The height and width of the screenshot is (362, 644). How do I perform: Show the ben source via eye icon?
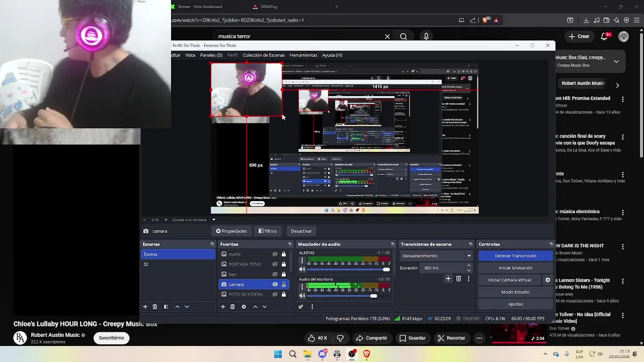[x=275, y=275]
